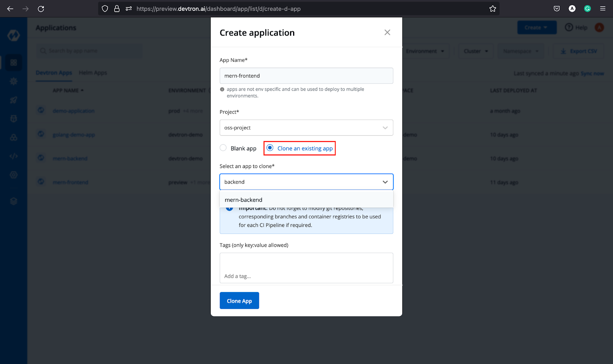Open the rocket icon for releases

pos(13,100)
